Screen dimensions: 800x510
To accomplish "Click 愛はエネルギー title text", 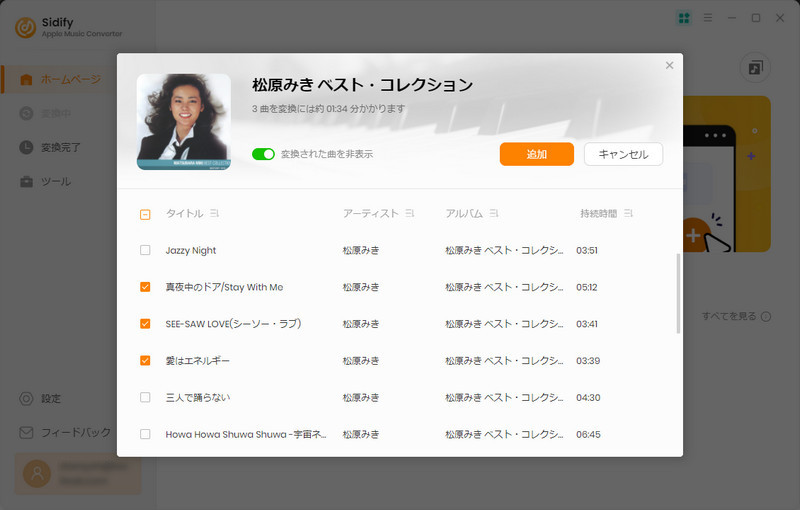I will tap(197, 361).
